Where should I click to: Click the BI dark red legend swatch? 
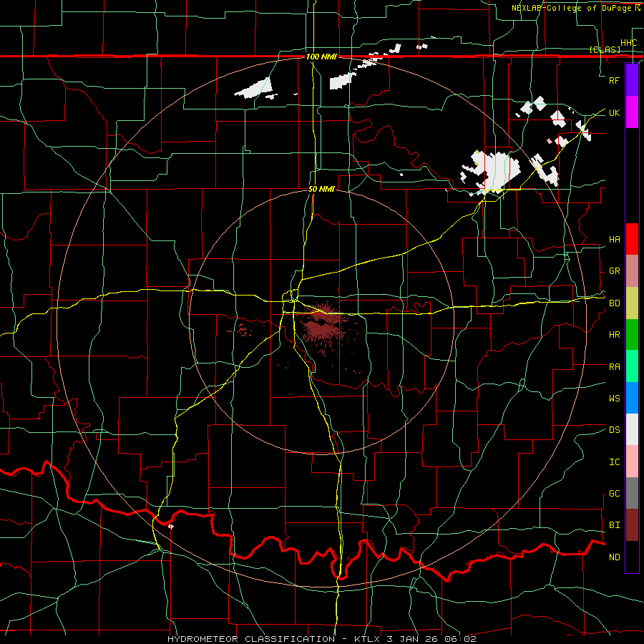632,525
